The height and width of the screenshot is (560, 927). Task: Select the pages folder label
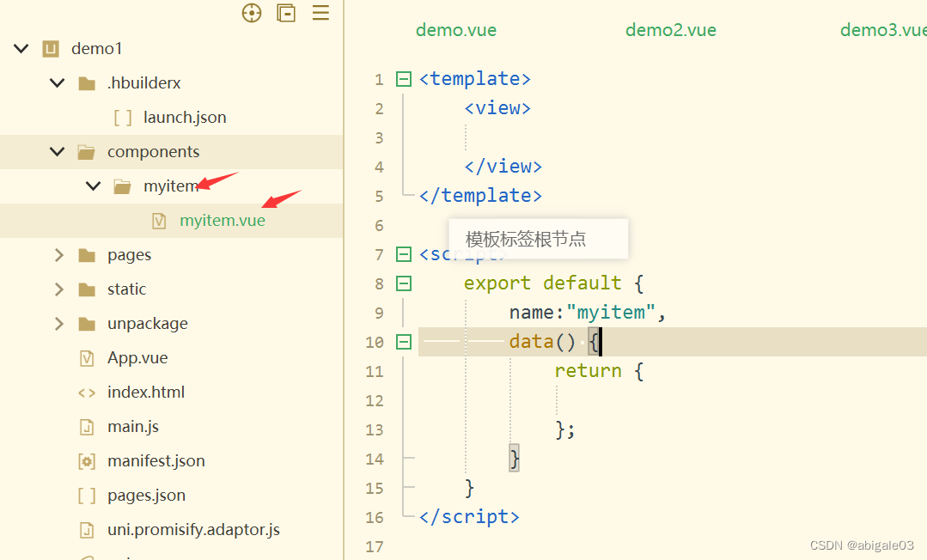[130, 255]
